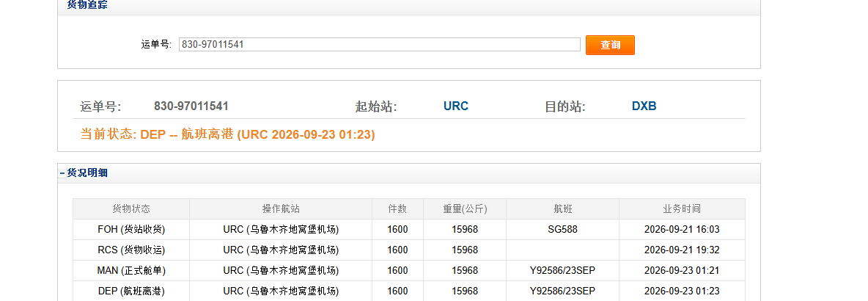Select the DXB destination station code
The width and height of the screenshot is (868, 301).
[644, 106]
